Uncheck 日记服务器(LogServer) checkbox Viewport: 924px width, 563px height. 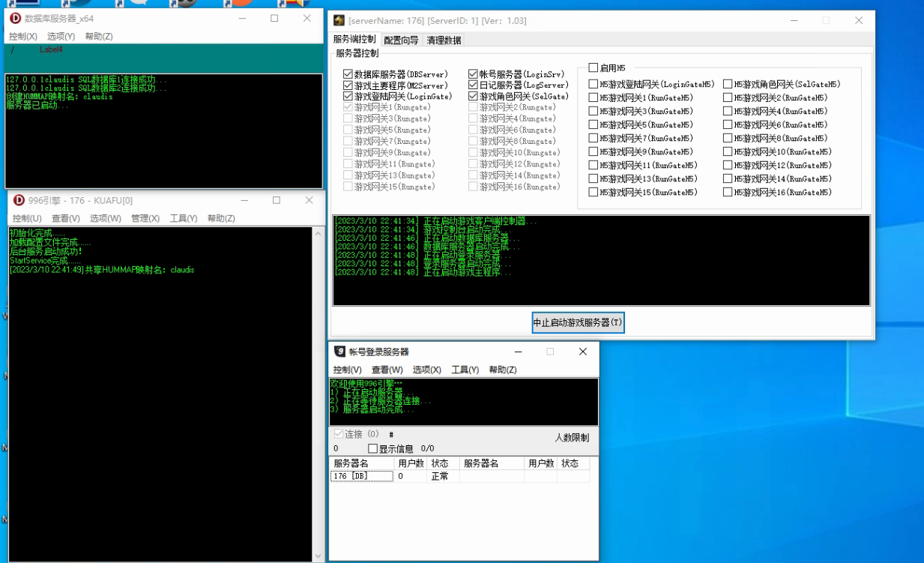[474, 85]
